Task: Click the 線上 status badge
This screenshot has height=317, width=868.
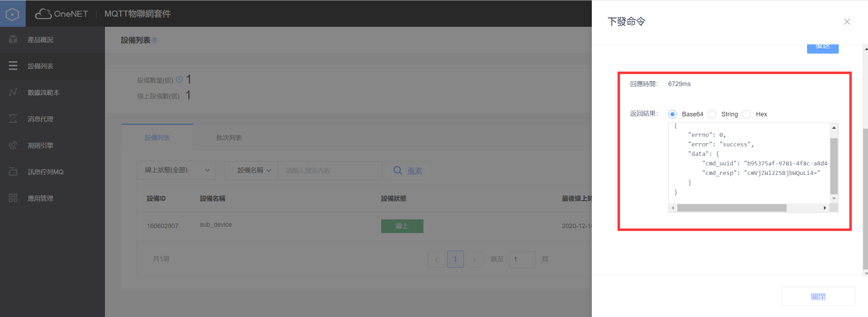Action: coord(402,226)
